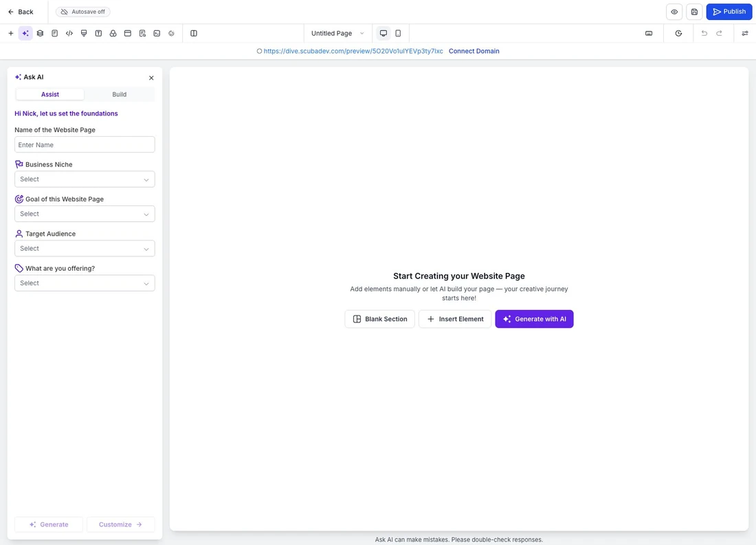Click the plus add element icon

pos(10,33)
